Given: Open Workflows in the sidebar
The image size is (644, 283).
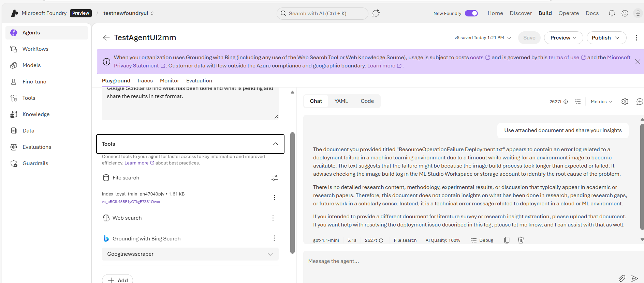Looking at the screenshot, I should pos(47,49).
